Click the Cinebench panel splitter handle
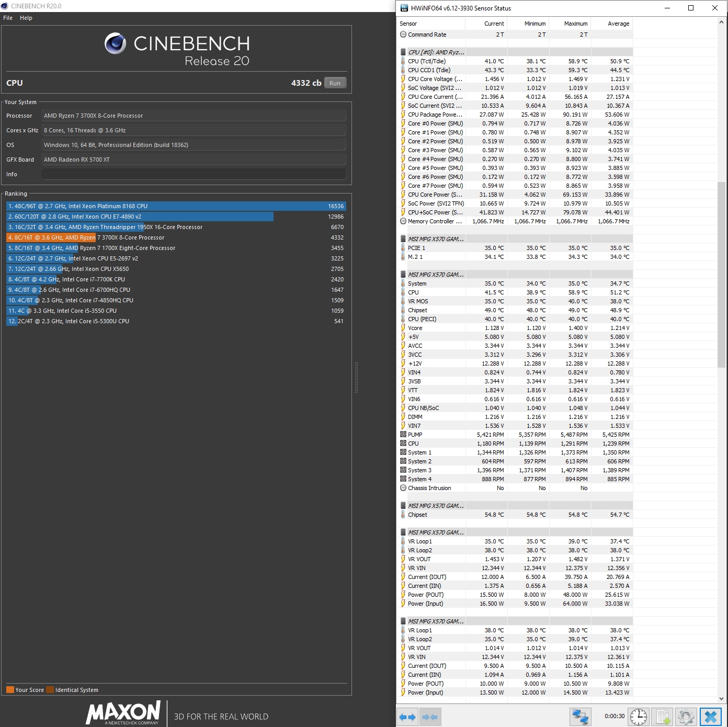The image size is (728, 727). coord(356,377)
